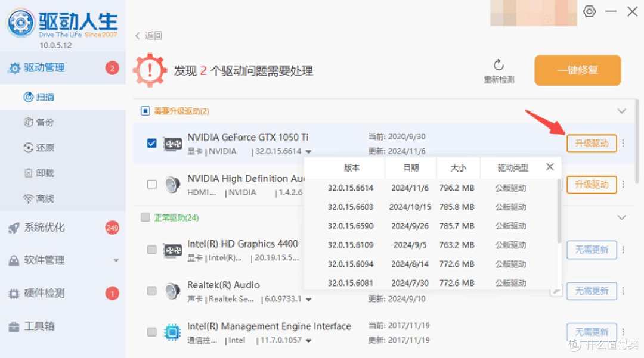
Task: Toggle the 需要升级驱动(2) group checkbox
Action: tap(145, 111)
